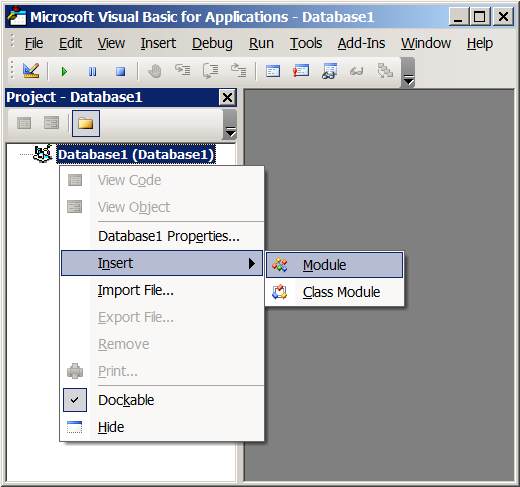
Task: Choose Import File... from context menu
Action: 162,290
